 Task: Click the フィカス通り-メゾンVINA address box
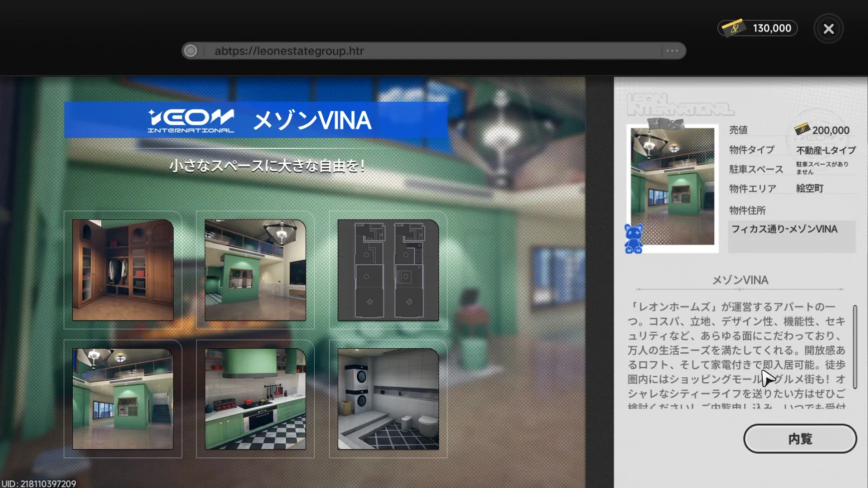[792, 236]
